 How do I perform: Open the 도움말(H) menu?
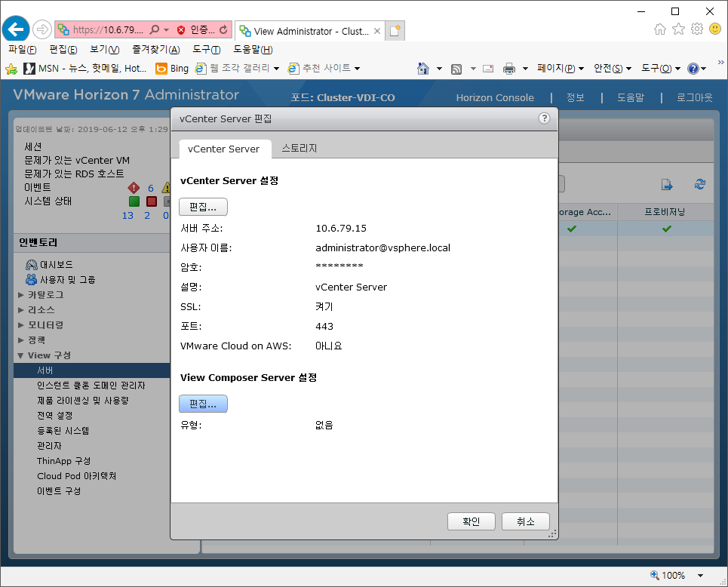pyautogui.click(x=253, y=49)
